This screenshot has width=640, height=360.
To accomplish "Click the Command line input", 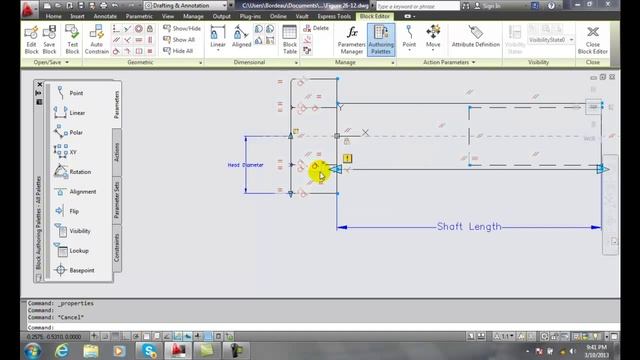I will point(322,327).
